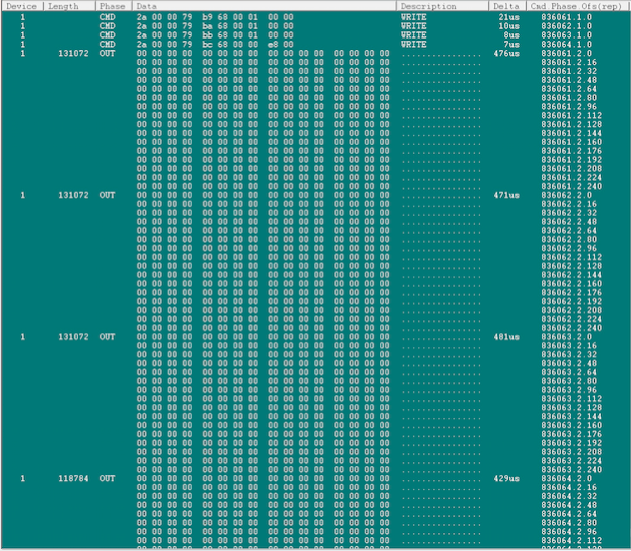Click the 429us delta value
This screenshot has width=631, height=551.
(x=506, y=478)
